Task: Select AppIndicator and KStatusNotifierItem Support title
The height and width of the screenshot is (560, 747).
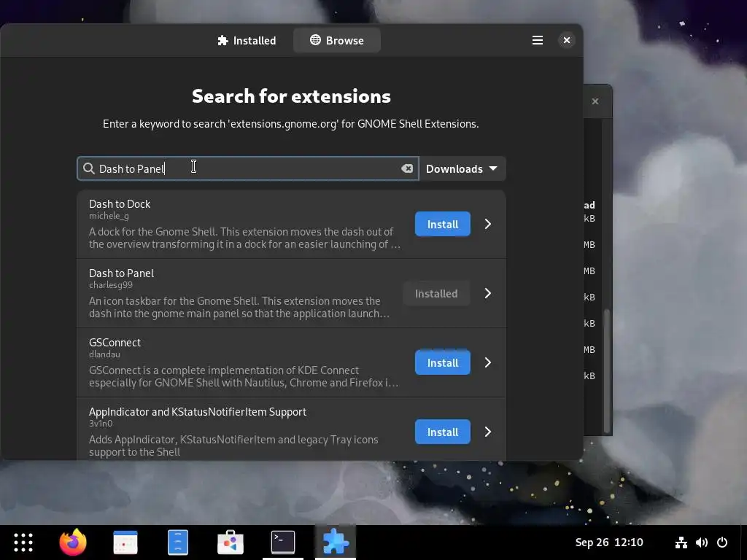Action: [x=198, y=412]
